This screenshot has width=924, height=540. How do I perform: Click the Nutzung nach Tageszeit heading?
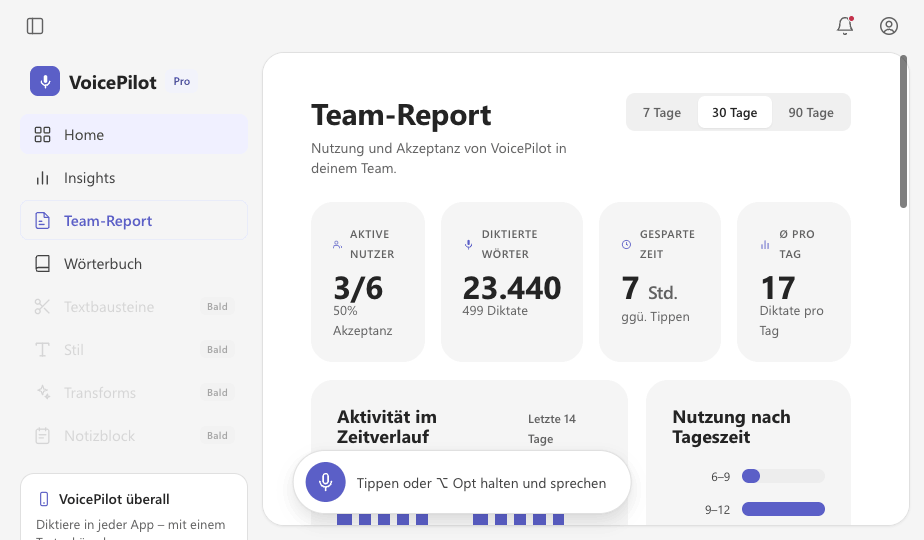coord(731,427)
